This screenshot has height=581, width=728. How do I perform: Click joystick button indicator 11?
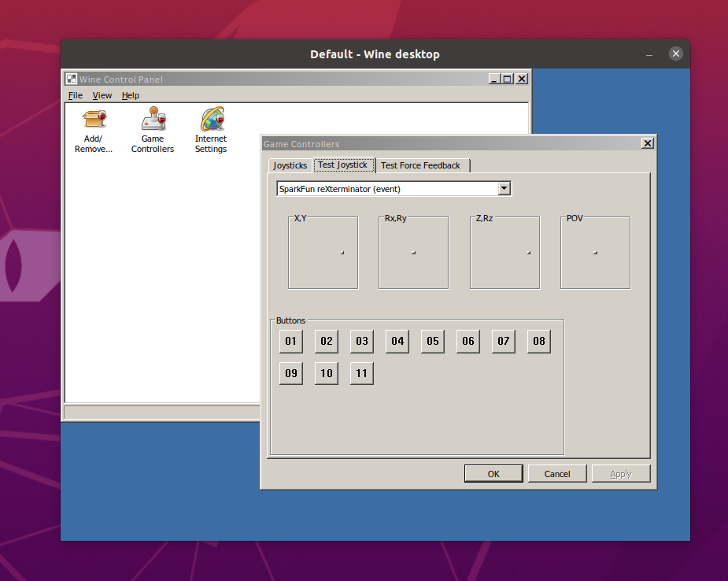tap(362, 373)
